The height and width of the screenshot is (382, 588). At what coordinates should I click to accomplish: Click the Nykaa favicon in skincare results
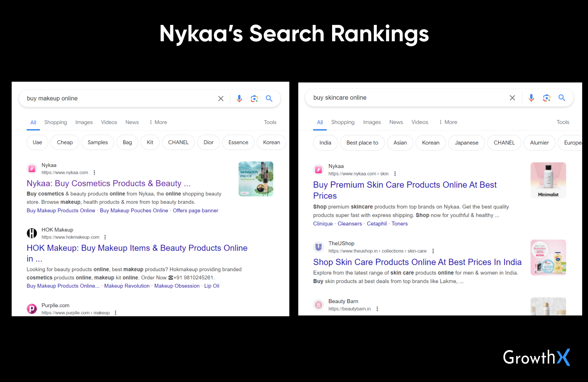(x=318, y=170)
